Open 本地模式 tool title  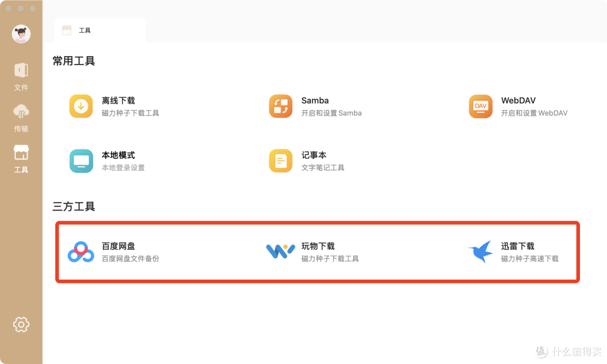[x=118, y=155]
